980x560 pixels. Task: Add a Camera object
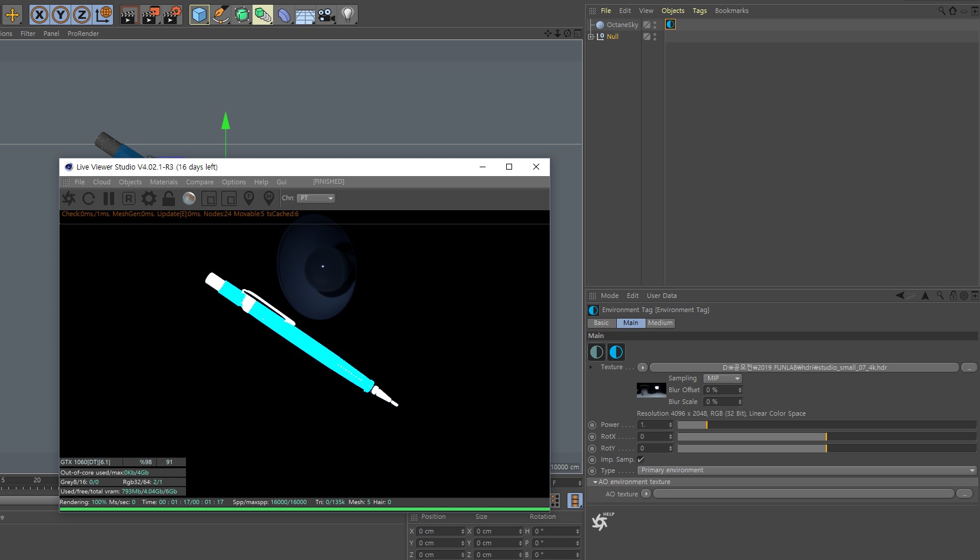[x=327, y=15]
